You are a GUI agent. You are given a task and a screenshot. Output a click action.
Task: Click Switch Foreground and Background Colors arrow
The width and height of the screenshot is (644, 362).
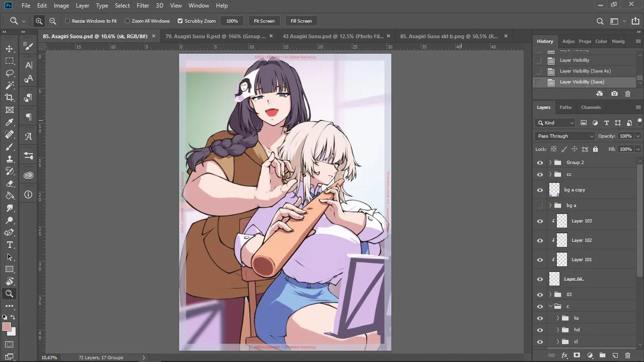coord(13,317)
